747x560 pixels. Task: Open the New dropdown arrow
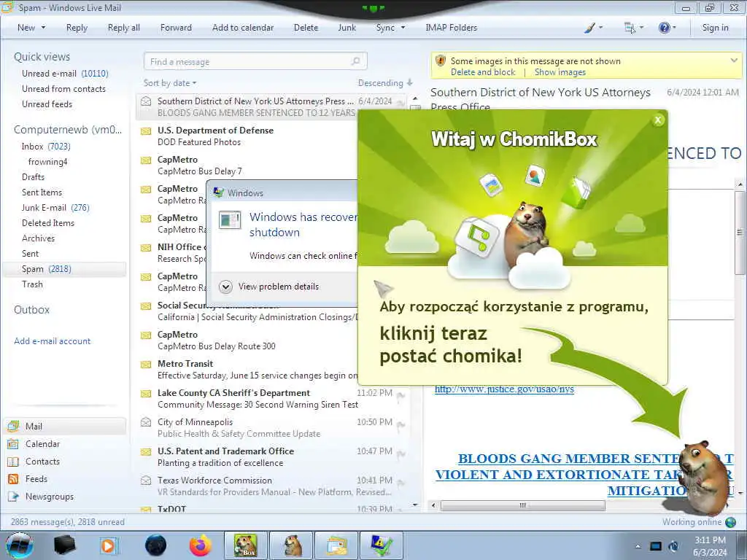coord(43,28)
